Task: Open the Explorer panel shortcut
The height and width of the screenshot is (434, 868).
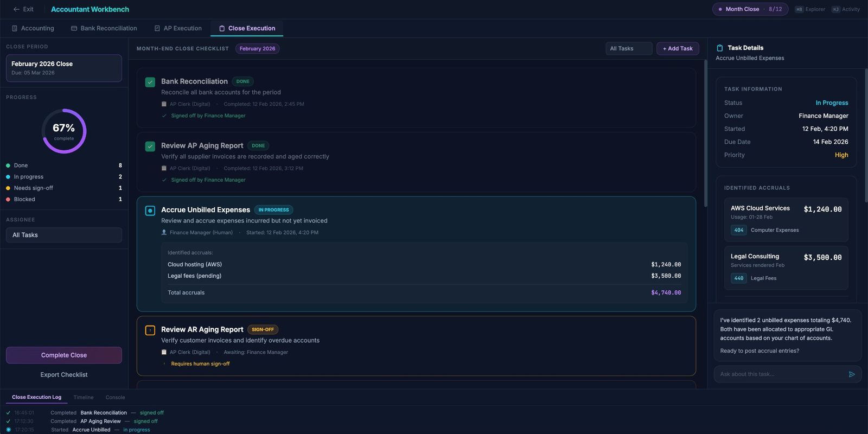Action: (810, 9)
